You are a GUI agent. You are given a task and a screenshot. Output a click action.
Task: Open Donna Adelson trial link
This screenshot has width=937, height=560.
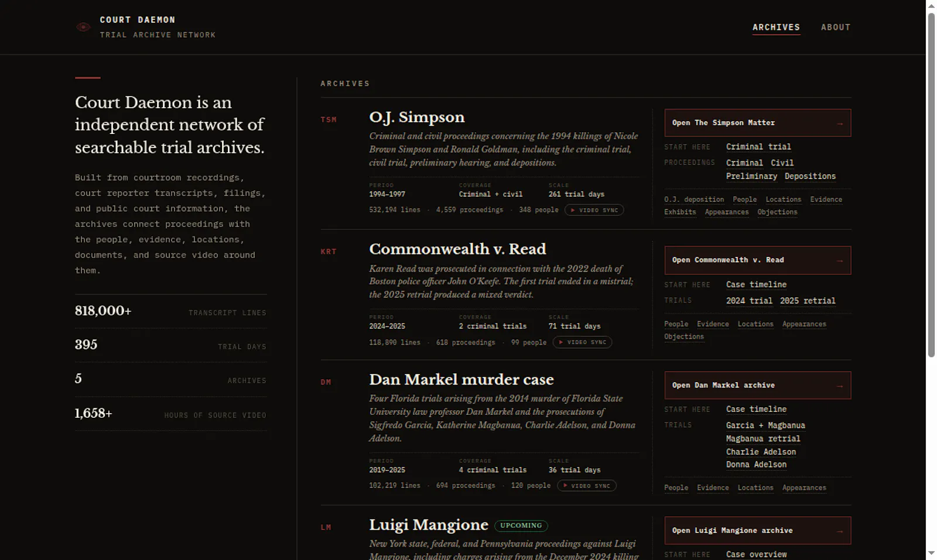point(756,465)
